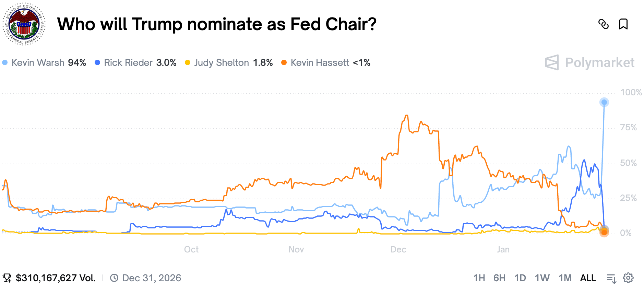The image size is (644, 284).
Task: Toggle Kevin Warsh legend entry
Action: tap(44, 63)
